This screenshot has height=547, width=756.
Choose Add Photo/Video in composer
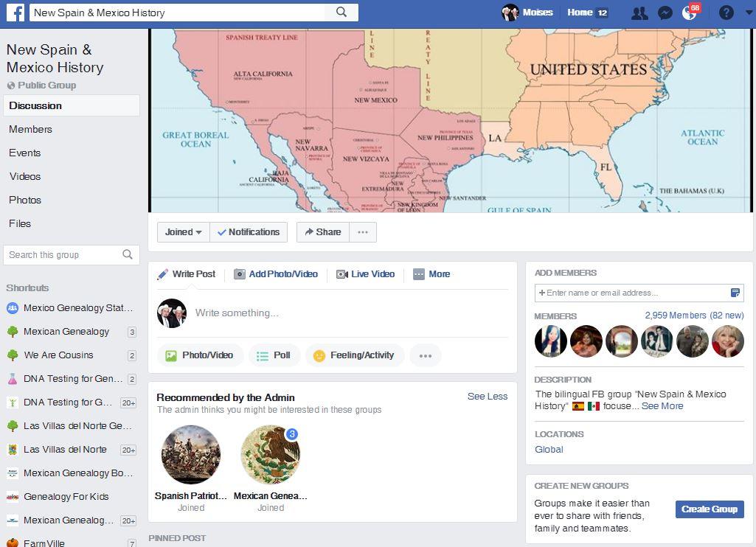pos(276,274)
